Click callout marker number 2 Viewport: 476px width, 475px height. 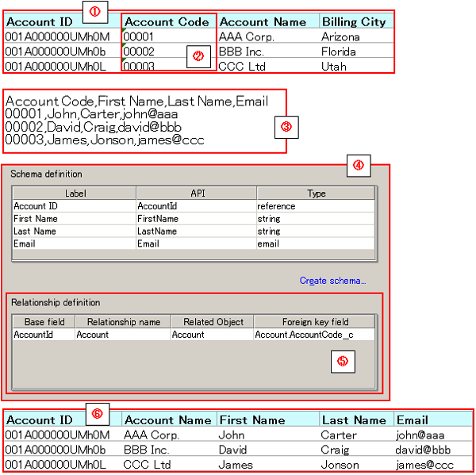coord(198,56)
